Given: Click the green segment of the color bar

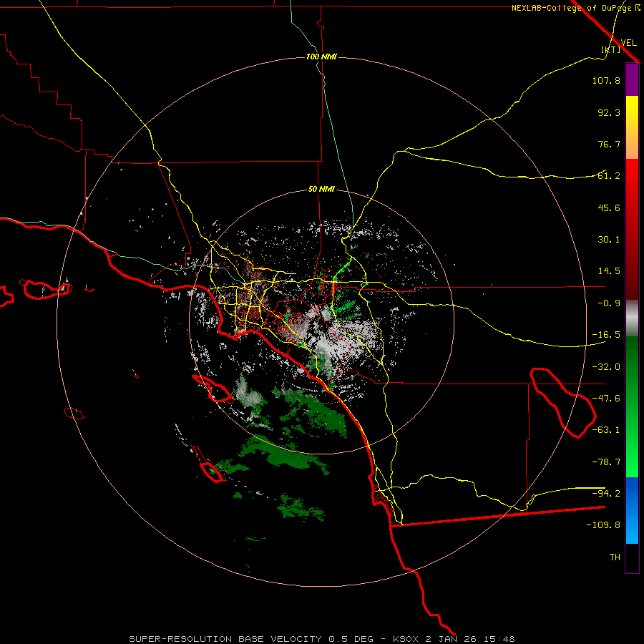Looking at the screenshot, I should tap(632, 406).
